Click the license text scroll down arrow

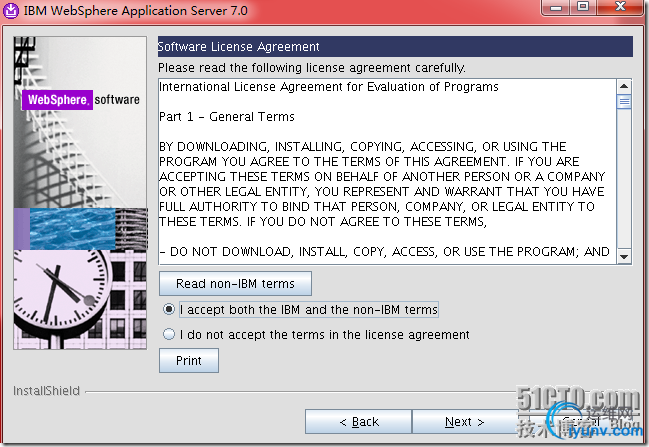click(624, 257)
